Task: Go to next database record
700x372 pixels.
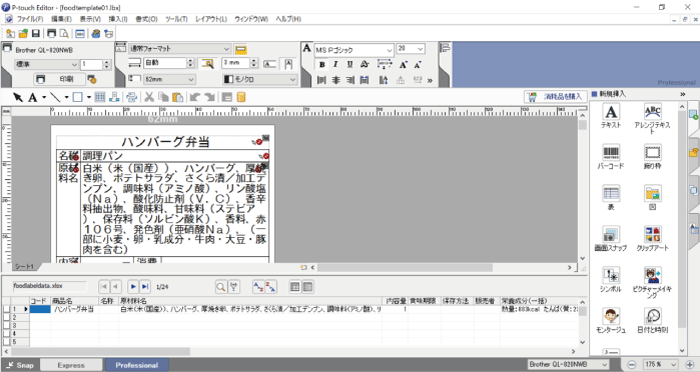Action: coord(133,286)
